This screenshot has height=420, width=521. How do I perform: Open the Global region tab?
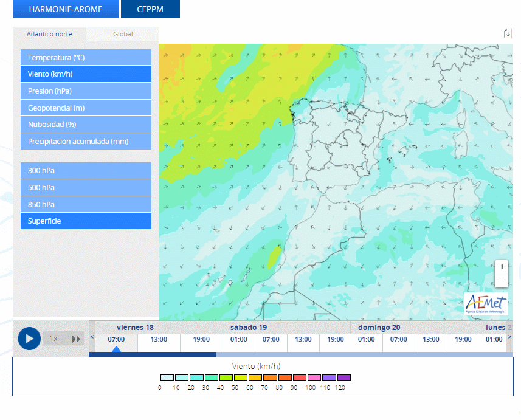(123, 34)
